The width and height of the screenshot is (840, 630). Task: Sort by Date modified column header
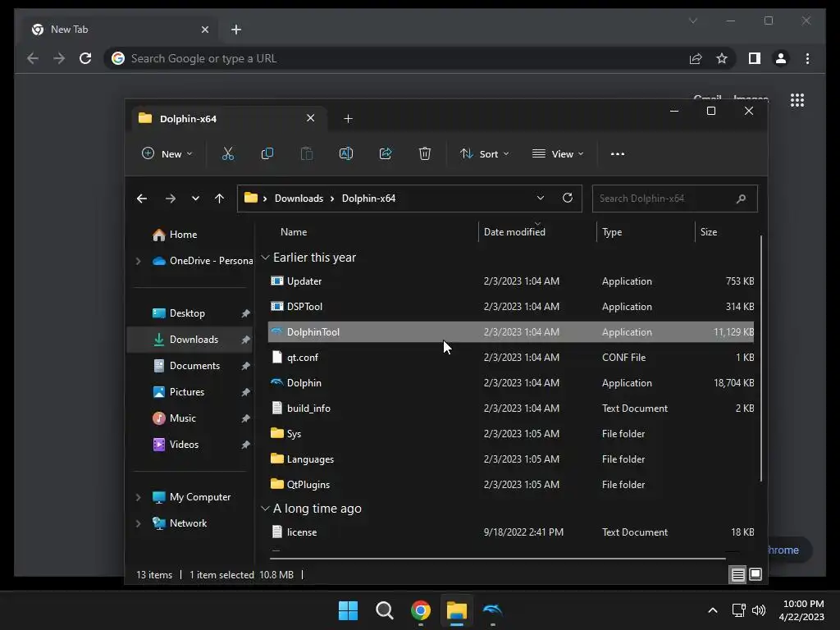[514, 232]
